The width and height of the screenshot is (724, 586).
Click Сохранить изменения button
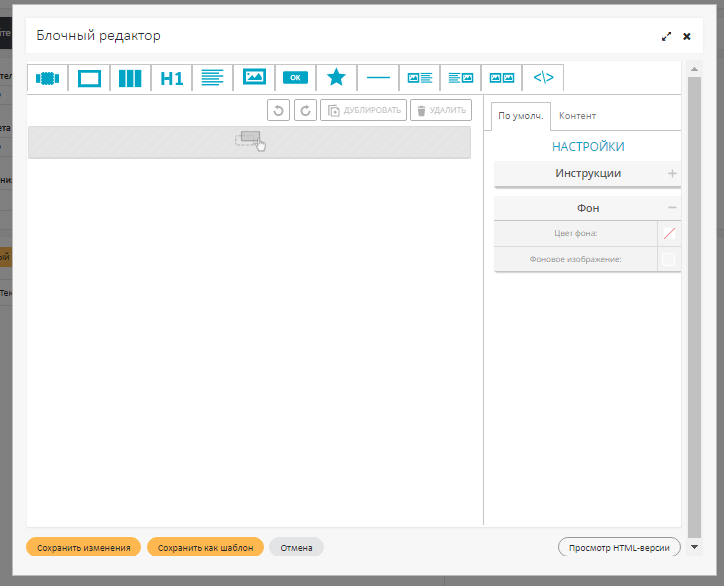point(84,548)
